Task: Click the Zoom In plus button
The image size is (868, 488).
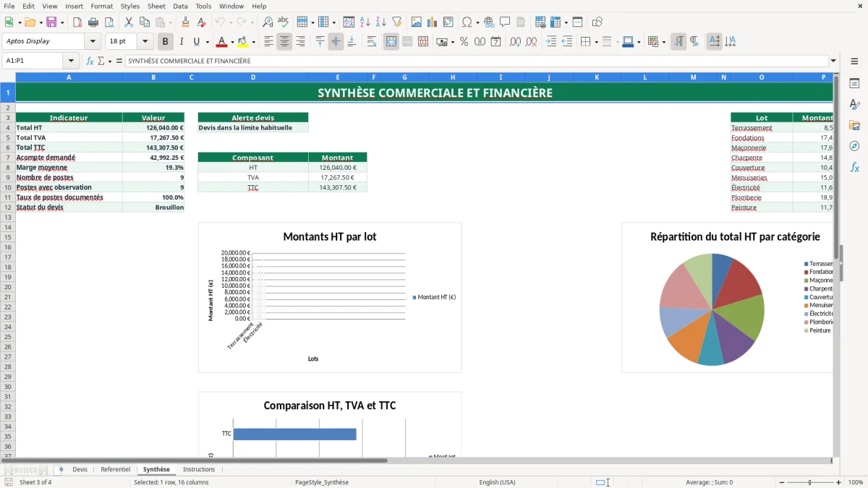Action: (x=839, y=482)
